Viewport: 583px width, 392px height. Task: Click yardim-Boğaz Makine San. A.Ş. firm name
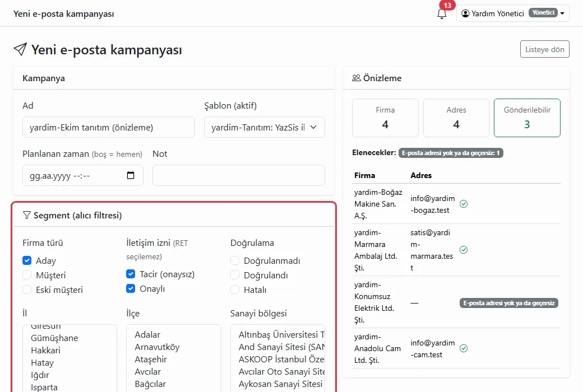click(x=378, y=204)
